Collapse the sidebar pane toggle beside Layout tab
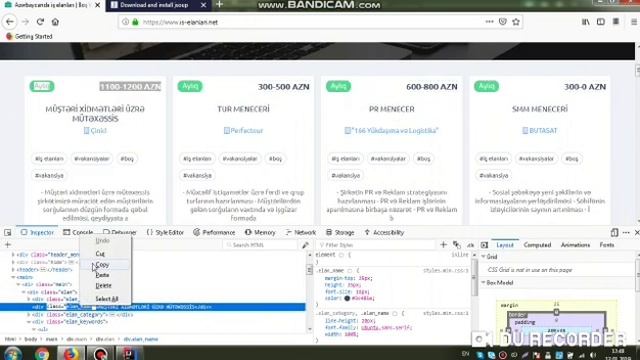The height and width of the screenshot is (360, 640). [x=484, y=245]
